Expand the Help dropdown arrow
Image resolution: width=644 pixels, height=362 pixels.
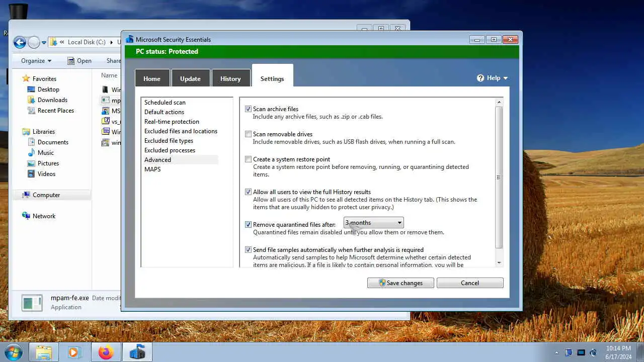[x=505, y=78]
